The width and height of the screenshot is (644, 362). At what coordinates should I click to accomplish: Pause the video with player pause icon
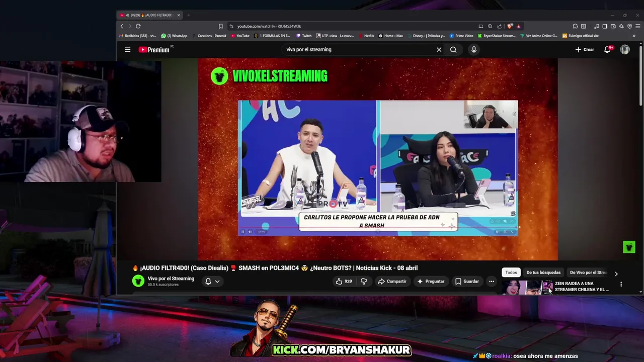(243, 232)
